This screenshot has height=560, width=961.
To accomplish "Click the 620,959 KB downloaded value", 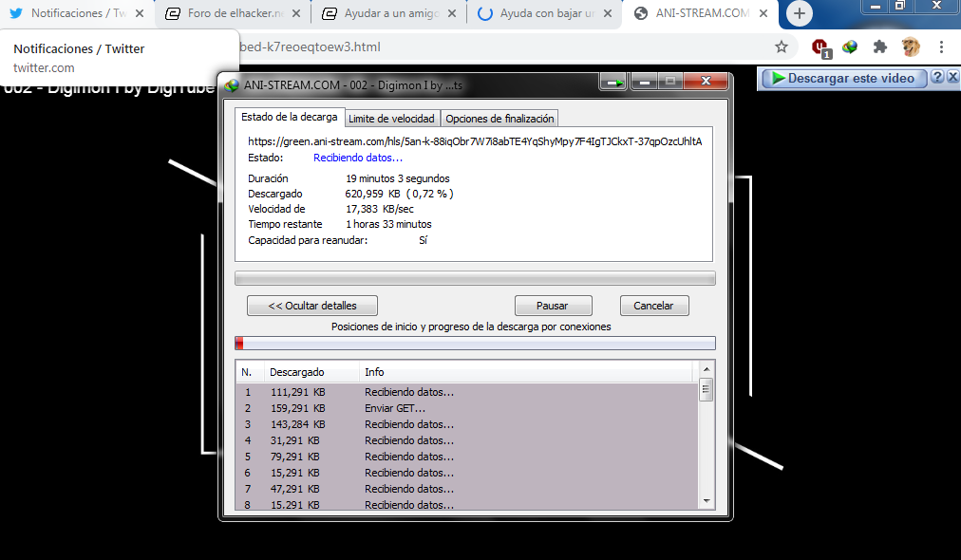I will (372, 194).
